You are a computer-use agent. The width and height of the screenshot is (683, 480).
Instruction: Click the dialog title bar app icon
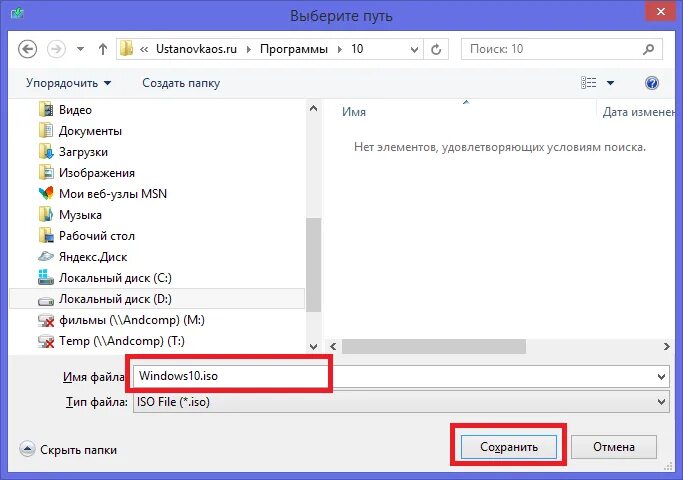(x=17, y=14)
